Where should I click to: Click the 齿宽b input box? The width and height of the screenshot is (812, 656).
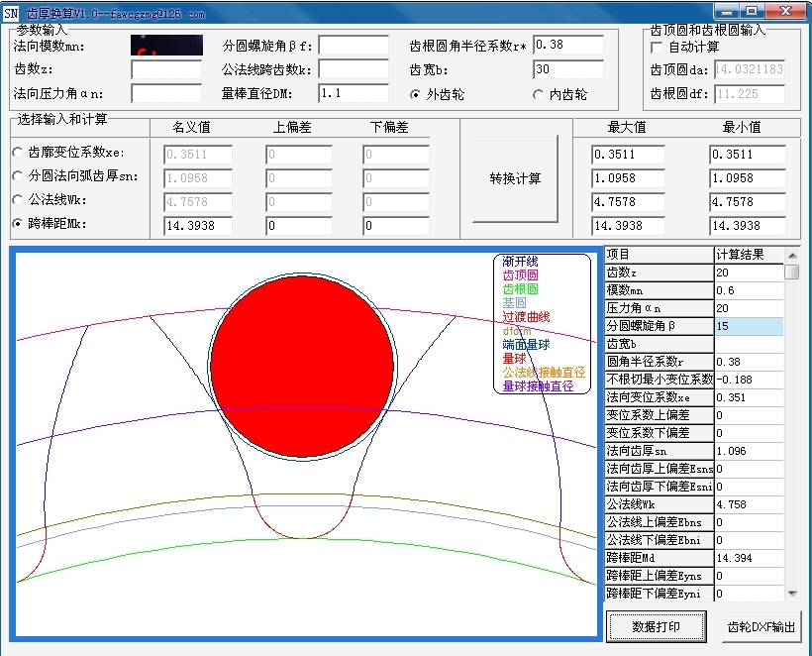click(x=567, y=70)
